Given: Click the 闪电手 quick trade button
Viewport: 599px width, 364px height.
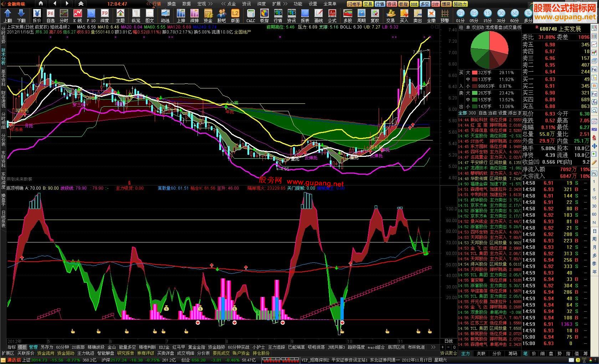Looking at the screenshot, I should tap(354, 4).
